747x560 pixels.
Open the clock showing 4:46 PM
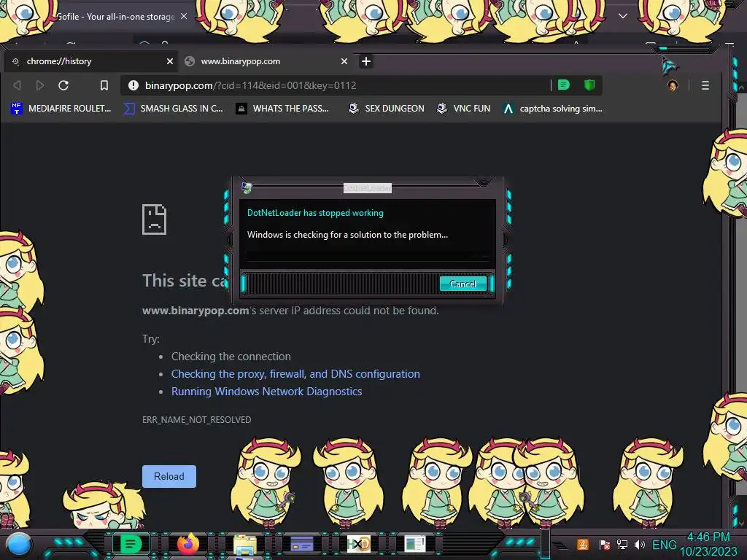708,544
